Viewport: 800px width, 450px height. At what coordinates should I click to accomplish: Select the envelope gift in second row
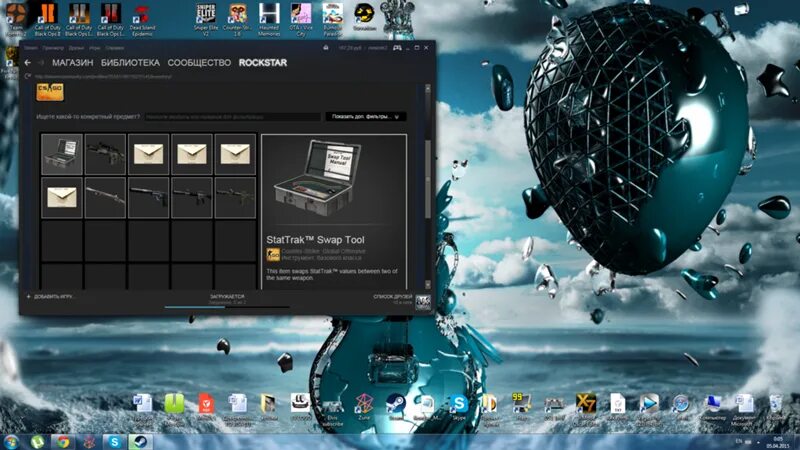(x=62, y=197)
